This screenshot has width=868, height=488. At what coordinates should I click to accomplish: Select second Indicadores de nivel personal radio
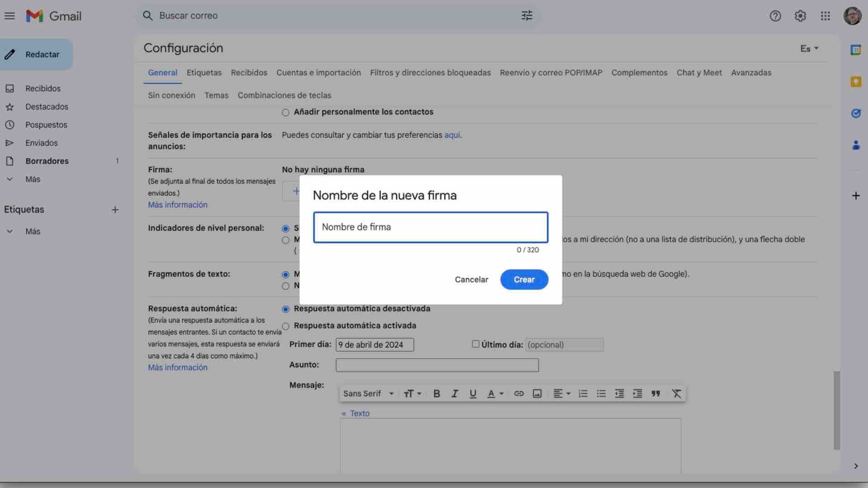pyautogui.click(x=285, y=240)
